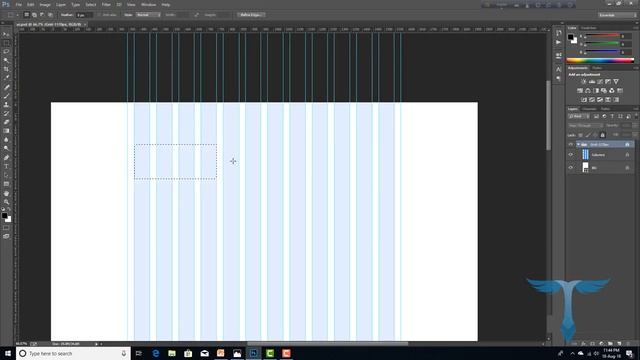Select the Rectangle shape tool
The image size is (640, 360).
click(6, 184)
